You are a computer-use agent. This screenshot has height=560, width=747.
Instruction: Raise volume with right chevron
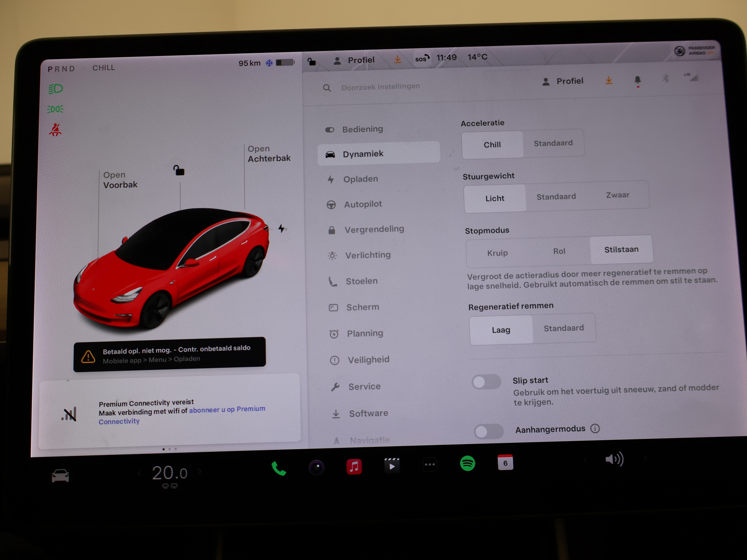tap(646, 458)
